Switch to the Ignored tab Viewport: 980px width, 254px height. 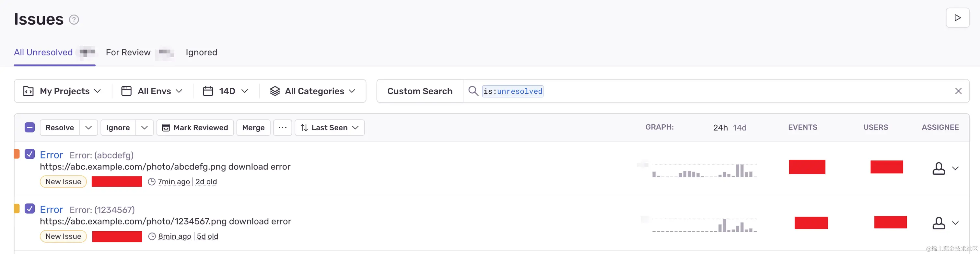coord(201,52)
